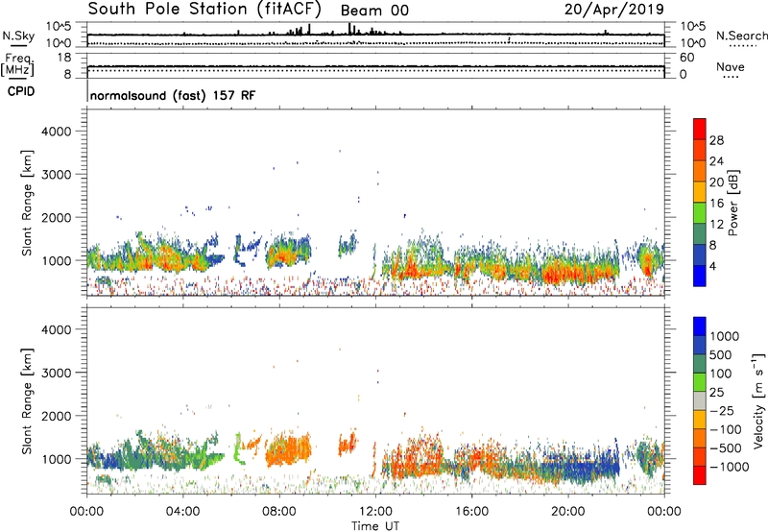Click the red bottom of velocity colorbar

click(x=700, y=474)
